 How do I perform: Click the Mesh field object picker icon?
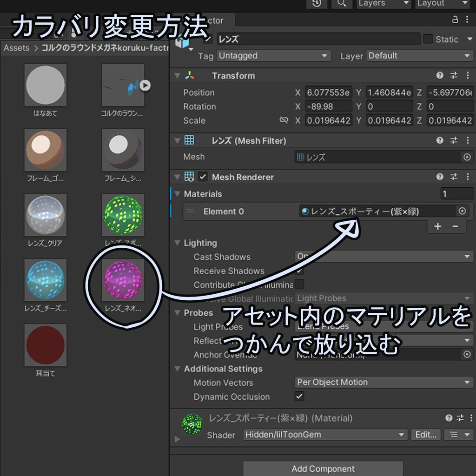tap(468, 157)
